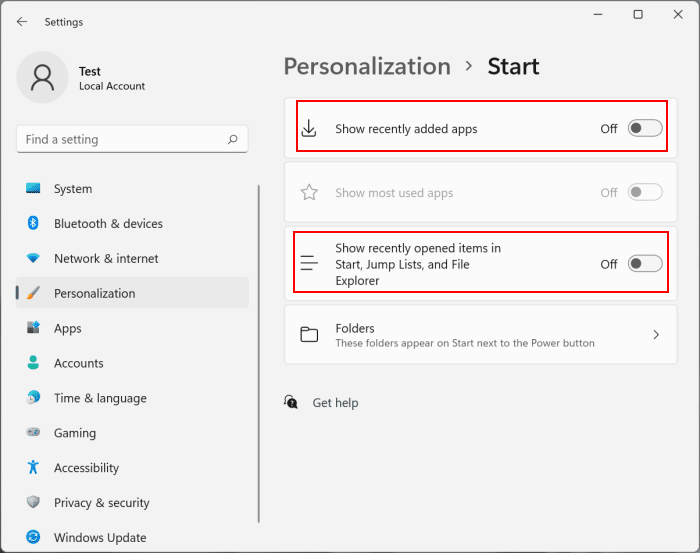Image resolution: width=700 pixels, height=553 pixels.
Task: Click the Personalization paintbrush icon
Action: 33,293
